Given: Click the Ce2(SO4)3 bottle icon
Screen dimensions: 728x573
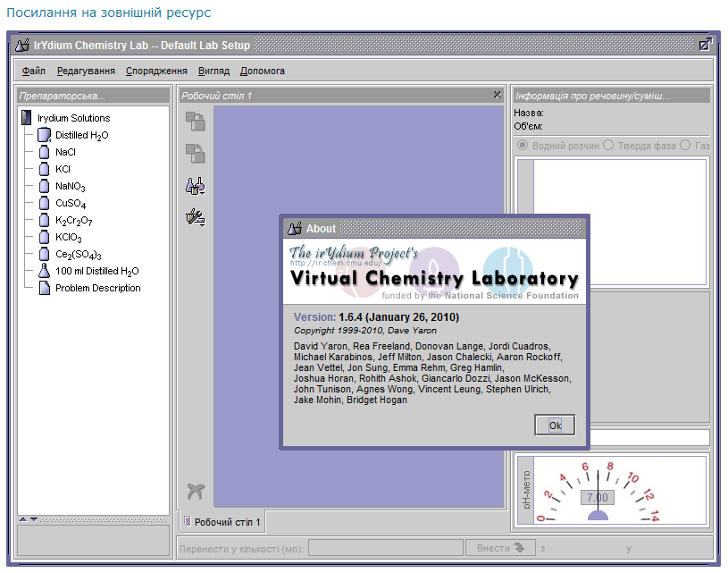Looking at the screenshot, I should pos(44,254).
